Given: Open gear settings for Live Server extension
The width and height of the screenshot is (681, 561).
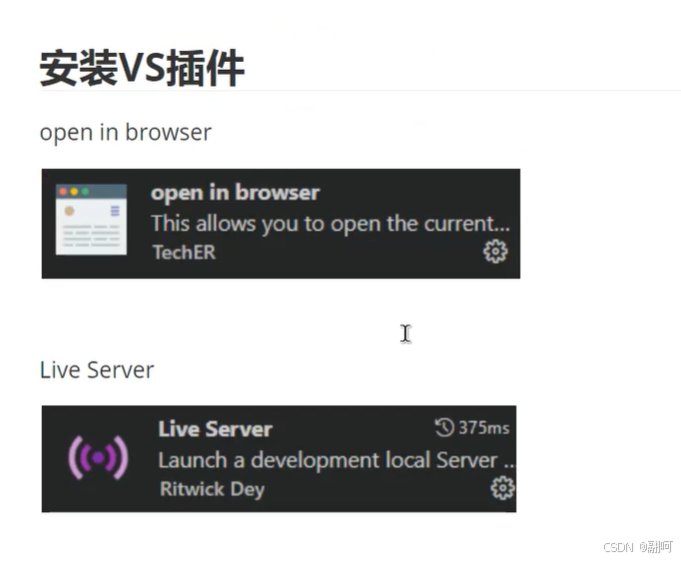Looking at the screenshot, I should tap(502, 488).
